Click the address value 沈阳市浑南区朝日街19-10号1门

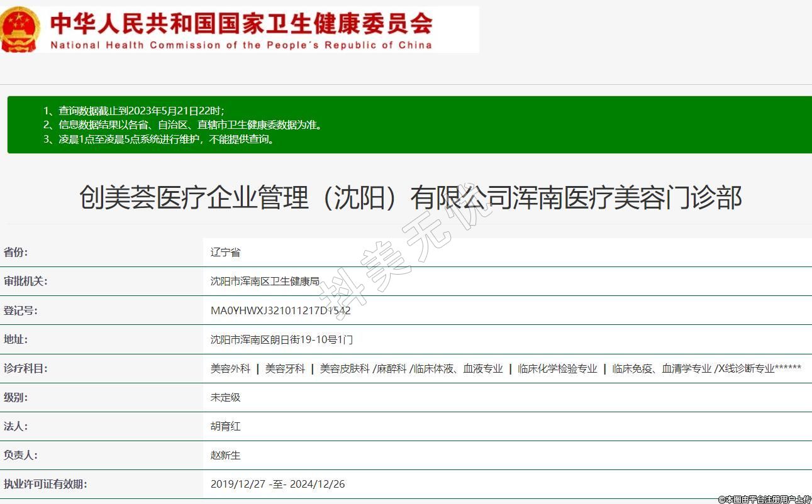click(281, 340)
